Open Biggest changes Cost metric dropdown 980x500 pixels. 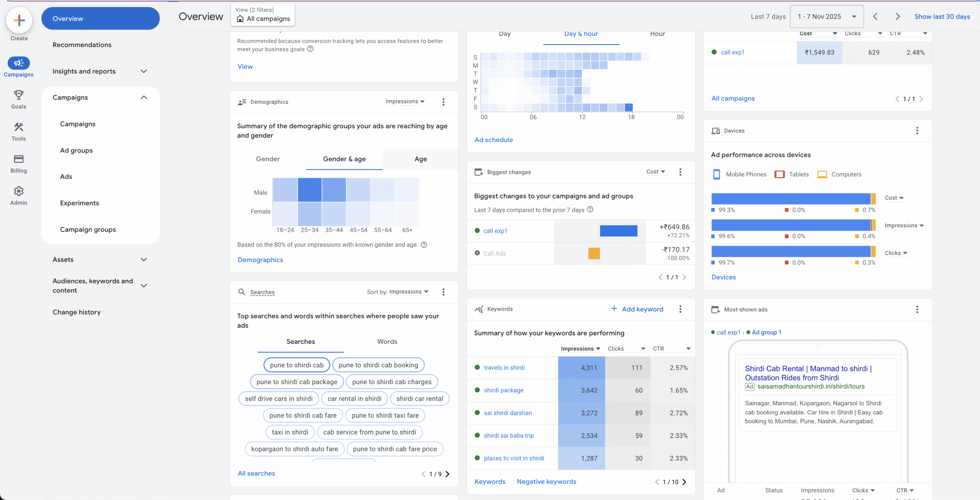pyautogui.click(x=656, y=172)
